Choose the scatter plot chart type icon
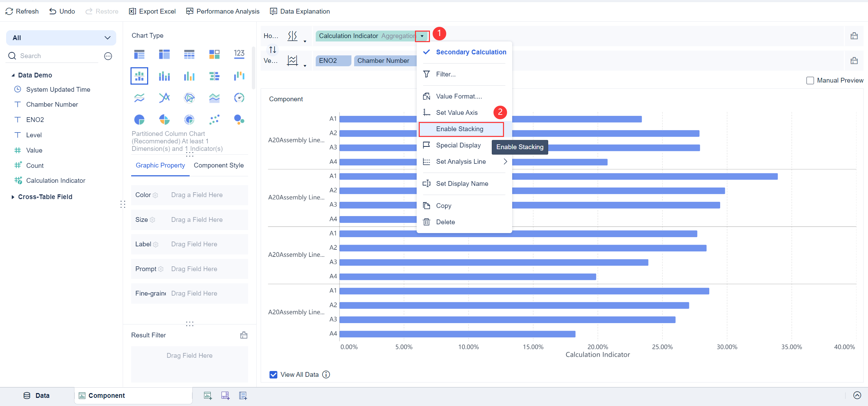868x406 pixels. (214, 119)
